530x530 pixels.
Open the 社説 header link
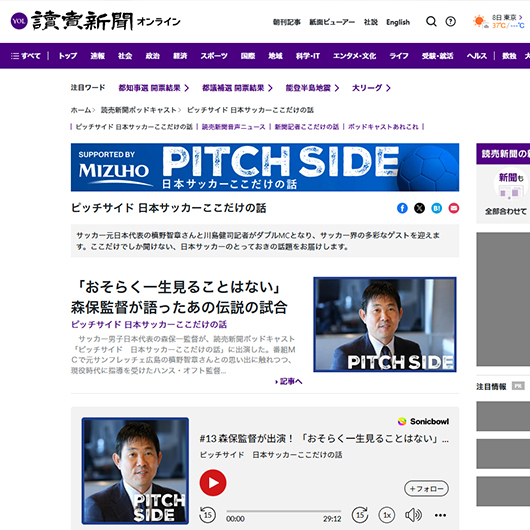pyautogui.click(x=371, y=22)
